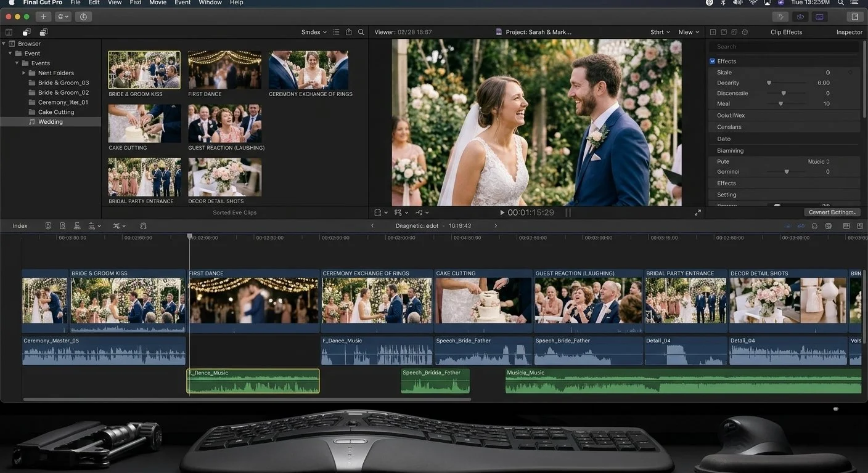Open the clock background tasks icon

[x=83, y=17]
